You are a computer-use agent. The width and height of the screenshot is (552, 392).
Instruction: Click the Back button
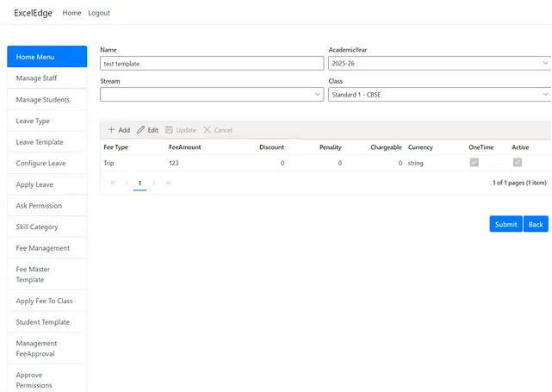pyautogui.click(x=536, y=224)
